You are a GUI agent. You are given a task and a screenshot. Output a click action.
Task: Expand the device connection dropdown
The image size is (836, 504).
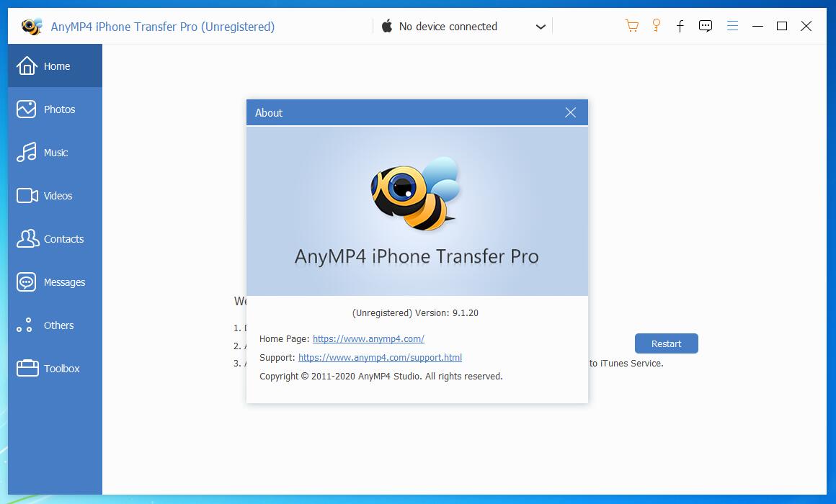(540, 26)
